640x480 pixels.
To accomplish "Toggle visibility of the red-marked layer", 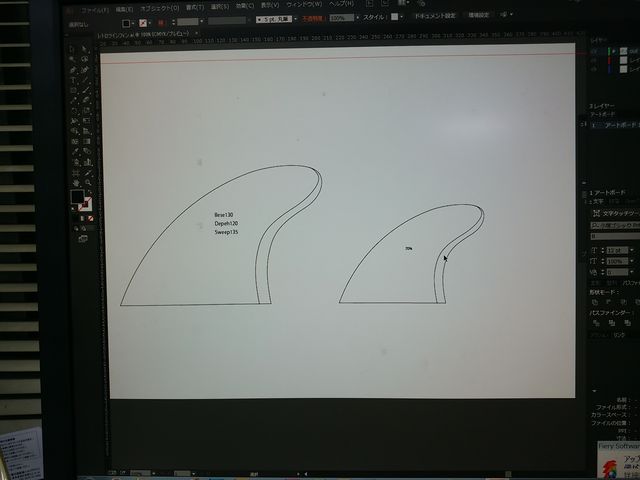I will click(x=594, y=60).
